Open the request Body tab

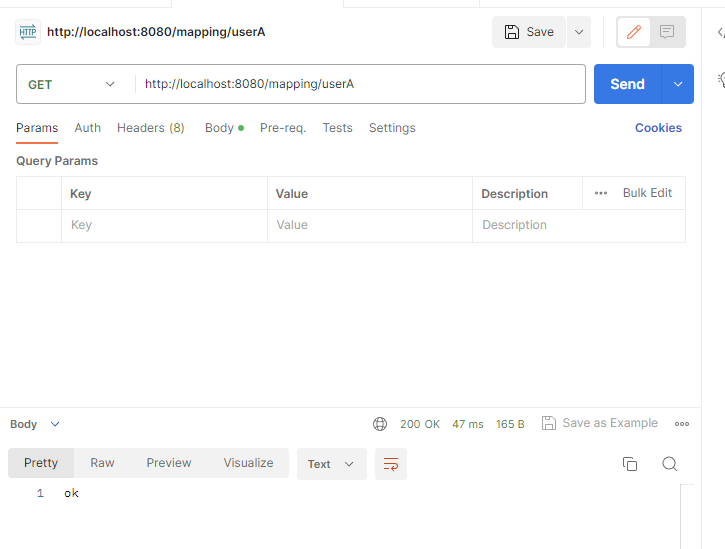[224, 128]
